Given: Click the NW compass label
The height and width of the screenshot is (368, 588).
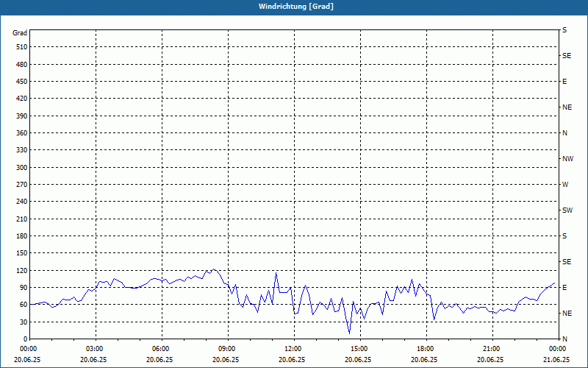Looking at the screenshot, I should click(567, 159).
